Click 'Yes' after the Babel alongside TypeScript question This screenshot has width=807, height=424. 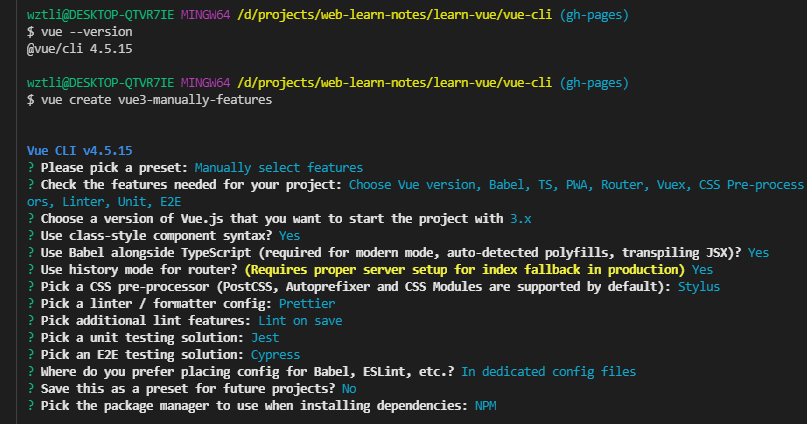coord(758,253)
